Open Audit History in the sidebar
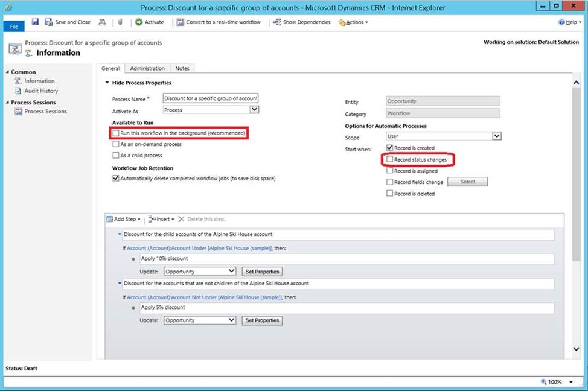This screenshot has width=588, height=391. tap(41, 91)
